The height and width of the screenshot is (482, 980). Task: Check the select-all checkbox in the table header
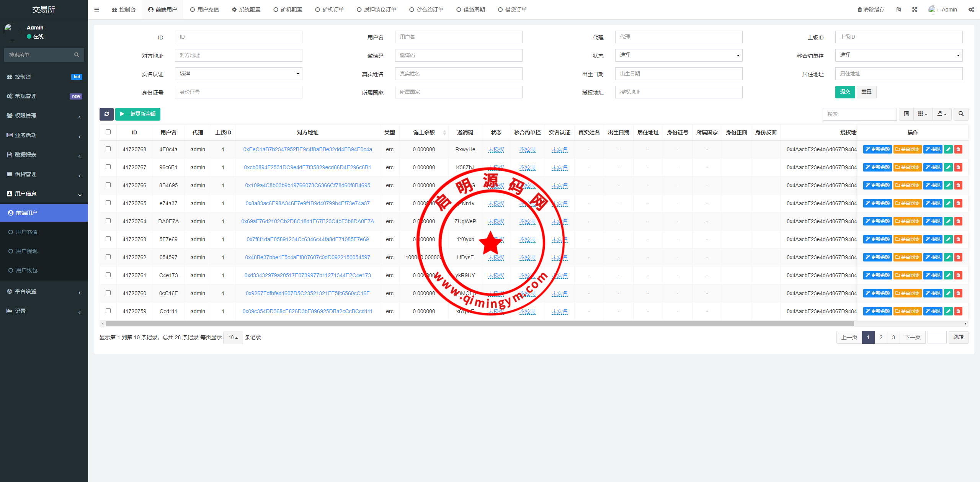tap(108, 132)
